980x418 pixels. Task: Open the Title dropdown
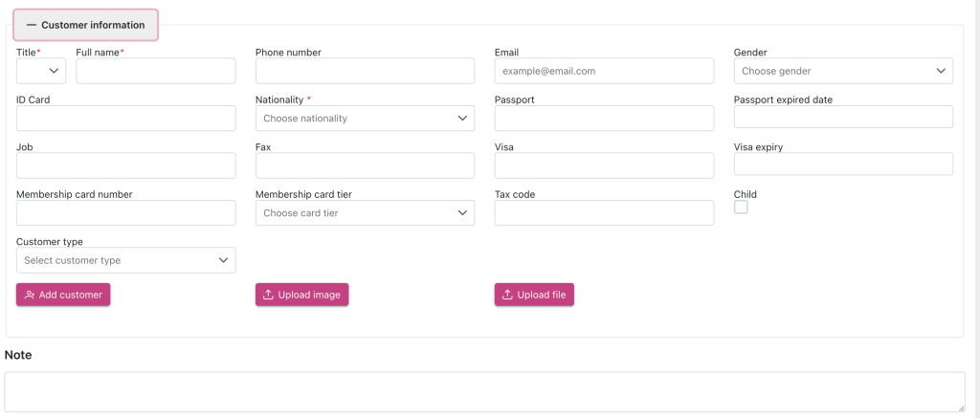(x=41, y=71)
